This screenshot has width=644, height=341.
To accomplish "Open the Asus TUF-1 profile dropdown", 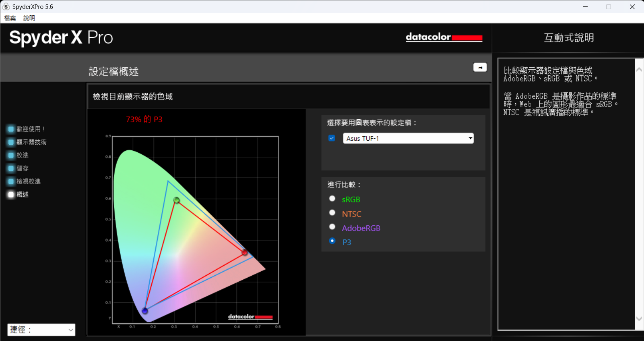I will (x=408, y=138).
